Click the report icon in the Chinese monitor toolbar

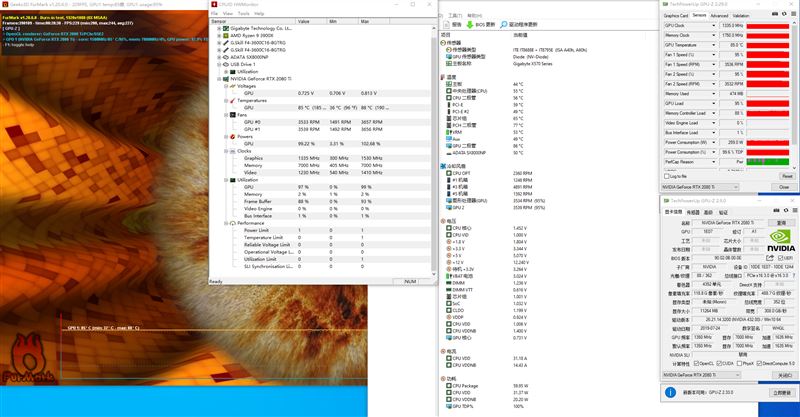446,24
